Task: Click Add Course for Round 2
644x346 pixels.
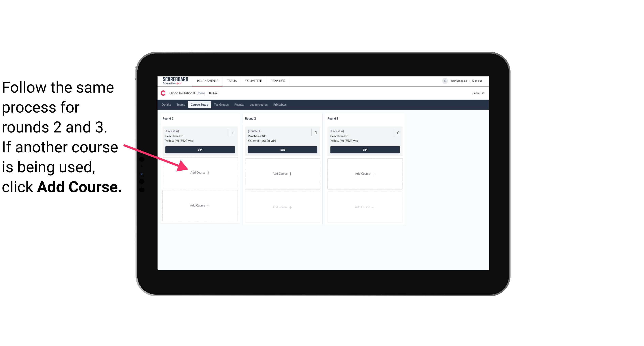Action: point(282,173)
